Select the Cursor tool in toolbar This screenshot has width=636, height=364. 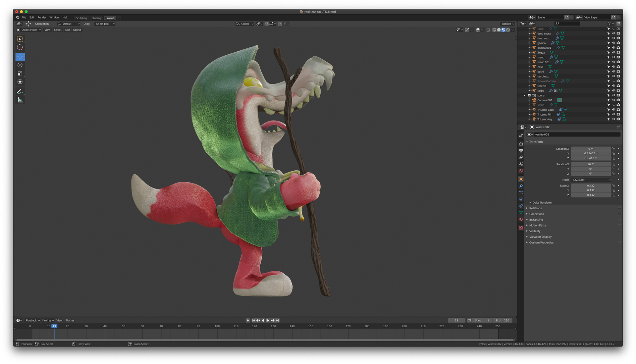coord(20,47)
